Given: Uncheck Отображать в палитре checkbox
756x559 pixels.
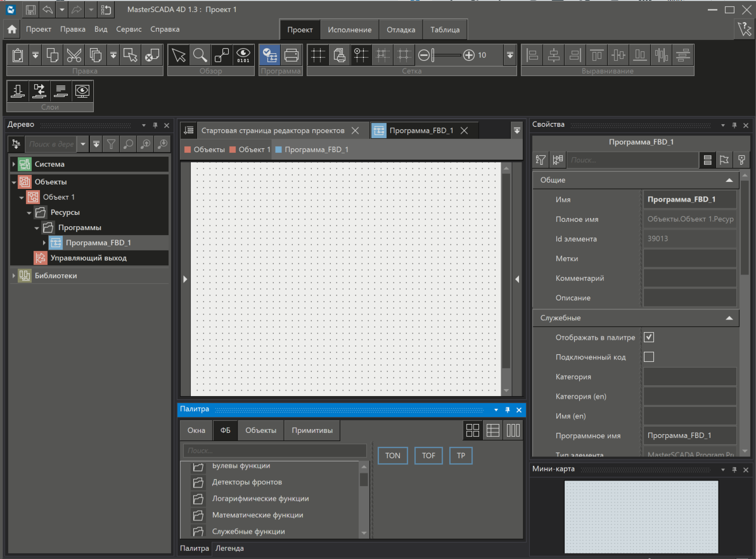Looking at the screenshot, I should 648,337.
